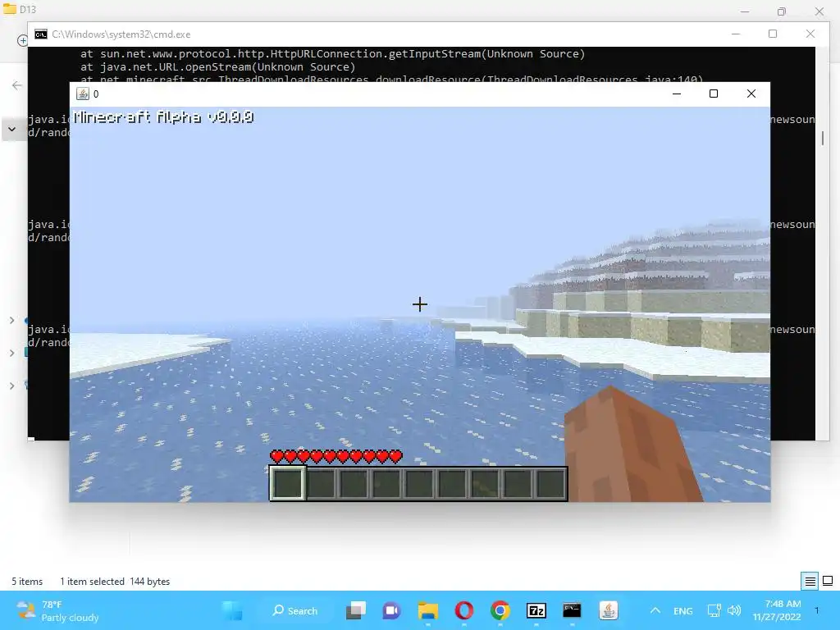
Task: Open the taskbar Search box
Action: pyautogui.click(x=295, y=610)
